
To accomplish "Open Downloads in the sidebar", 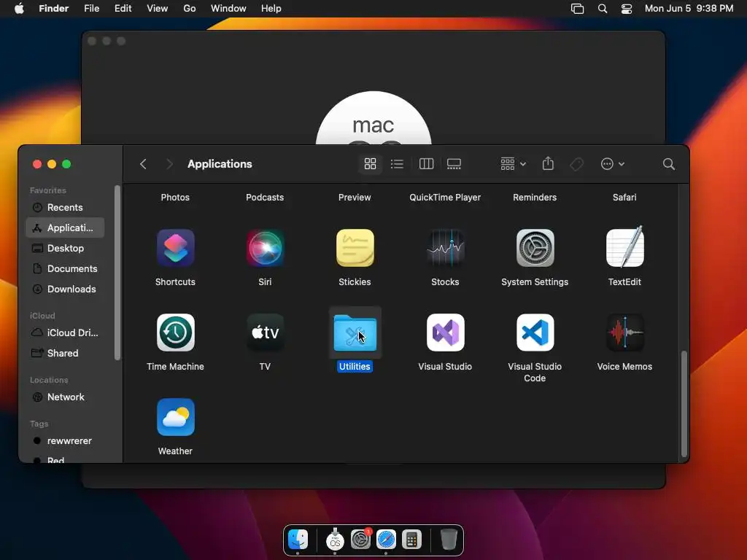I will click(x=65, y=289).
